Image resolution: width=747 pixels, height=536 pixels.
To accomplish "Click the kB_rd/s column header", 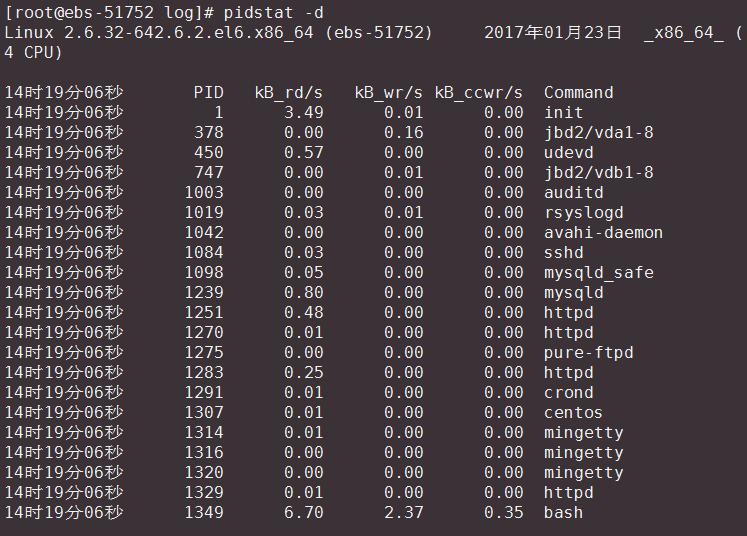I will [x=289, y=93].
